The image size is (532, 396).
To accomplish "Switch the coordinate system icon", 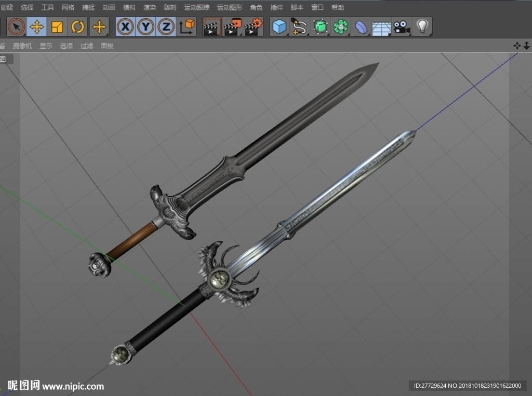I will click(x=187, y=27).
